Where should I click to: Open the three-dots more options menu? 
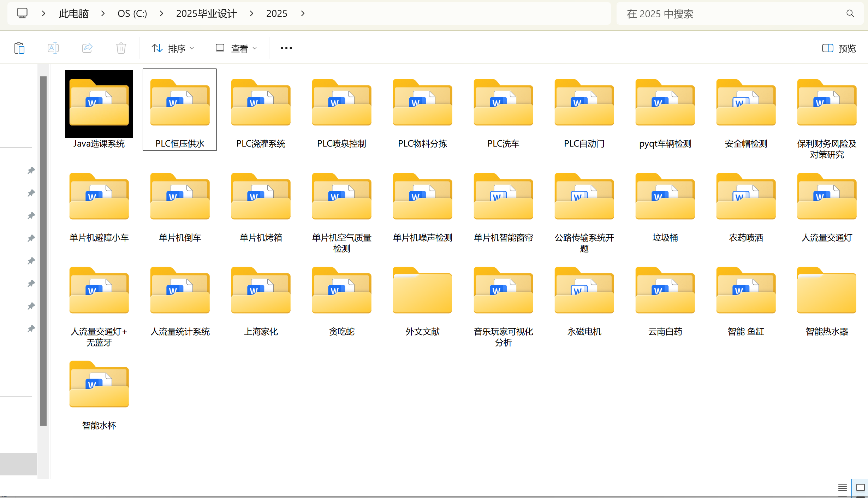pos(286,48)
